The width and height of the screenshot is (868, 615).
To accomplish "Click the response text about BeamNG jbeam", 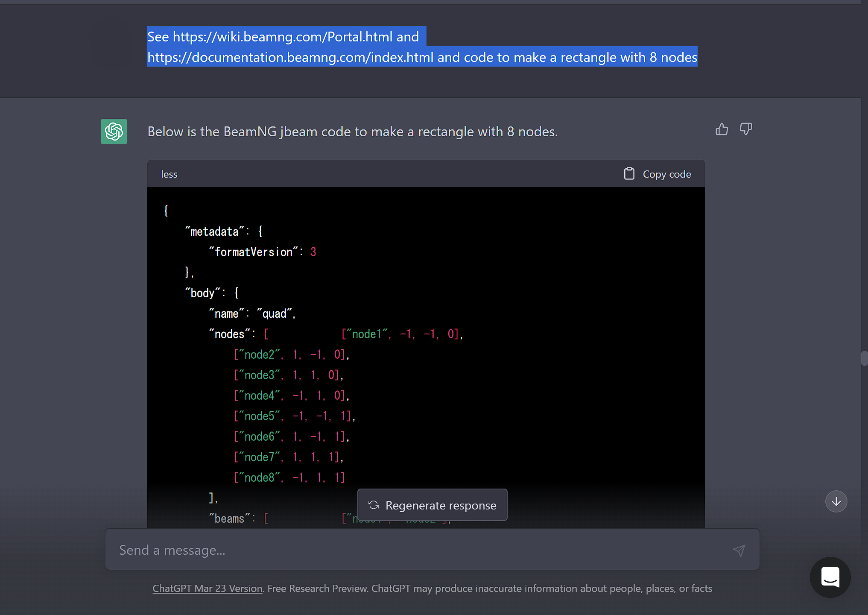I will click(353, 132).
